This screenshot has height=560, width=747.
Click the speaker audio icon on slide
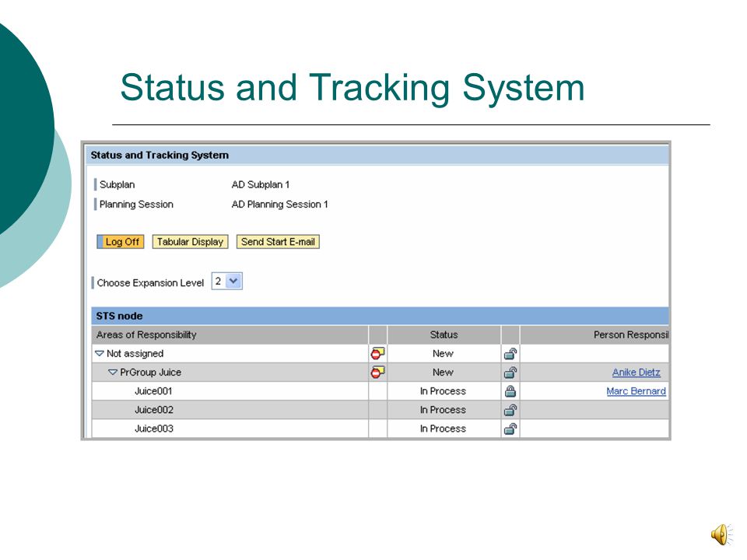(x=721, y=534)
